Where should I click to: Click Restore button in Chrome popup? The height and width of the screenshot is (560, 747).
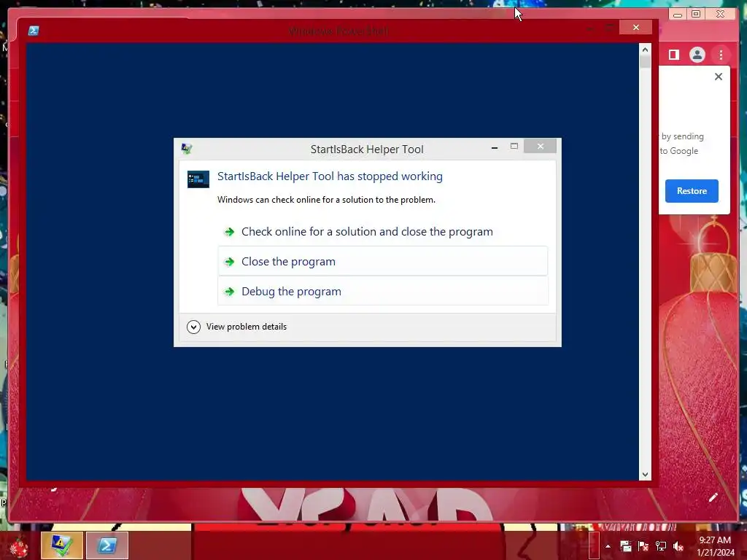[x=692, y=191]
